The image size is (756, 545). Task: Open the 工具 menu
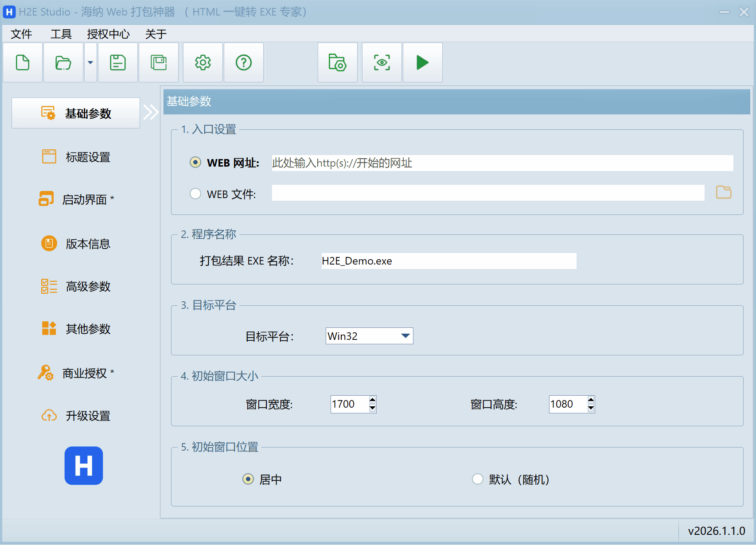coord(61,34)
